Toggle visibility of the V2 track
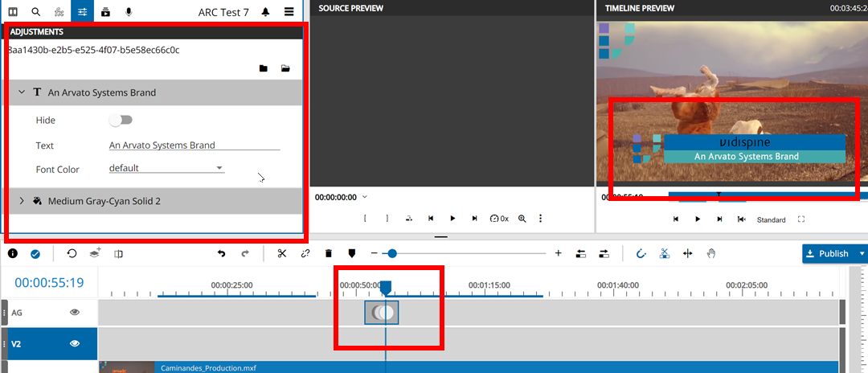The height and width of the screenshot is (373, 868). pyautogui.click(x=75, y=343)
